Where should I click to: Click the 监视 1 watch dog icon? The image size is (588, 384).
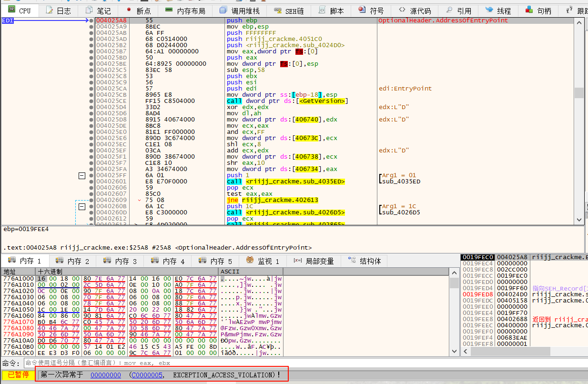click(250, 261)
